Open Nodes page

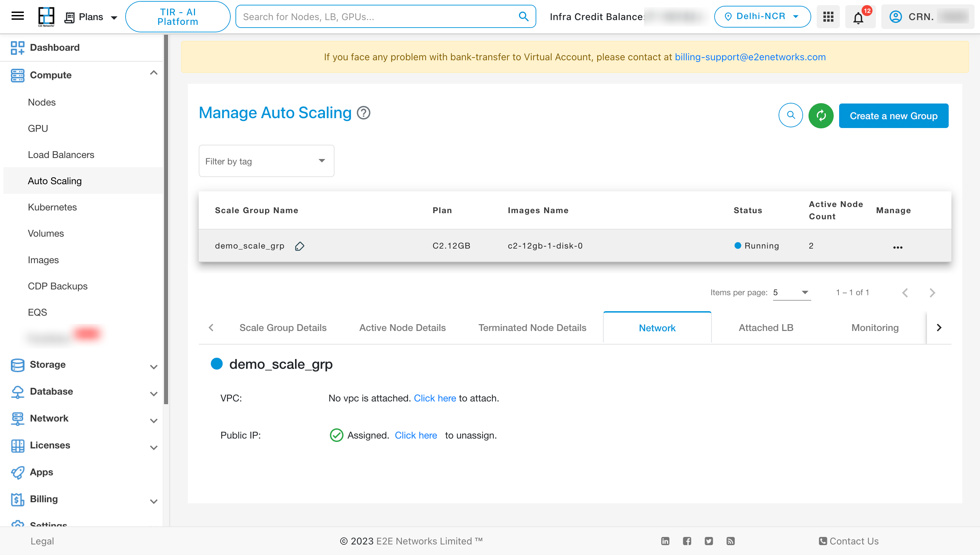click(x=42, y=102)
